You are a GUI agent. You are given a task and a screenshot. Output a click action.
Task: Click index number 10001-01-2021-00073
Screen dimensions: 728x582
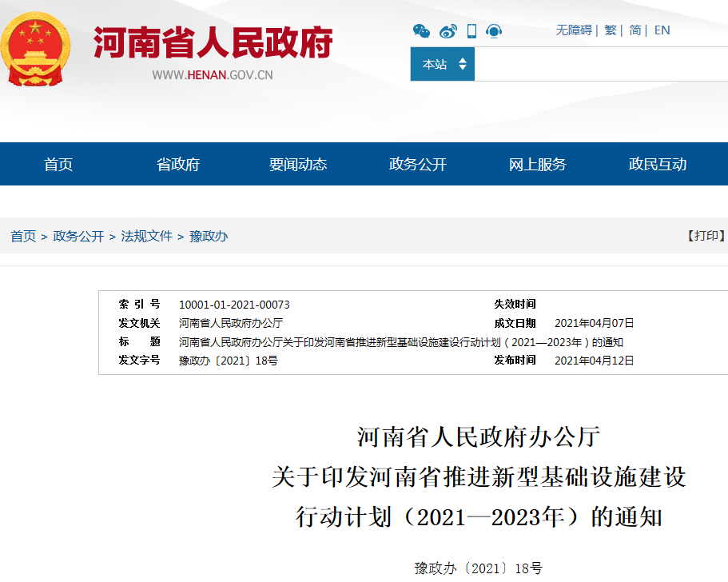[x=234, y=305]
